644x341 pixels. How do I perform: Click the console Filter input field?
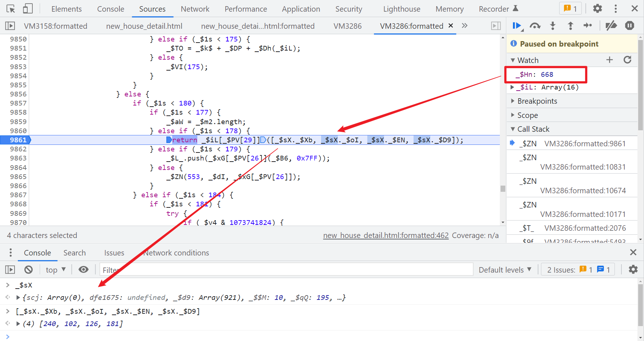[286, 270]
